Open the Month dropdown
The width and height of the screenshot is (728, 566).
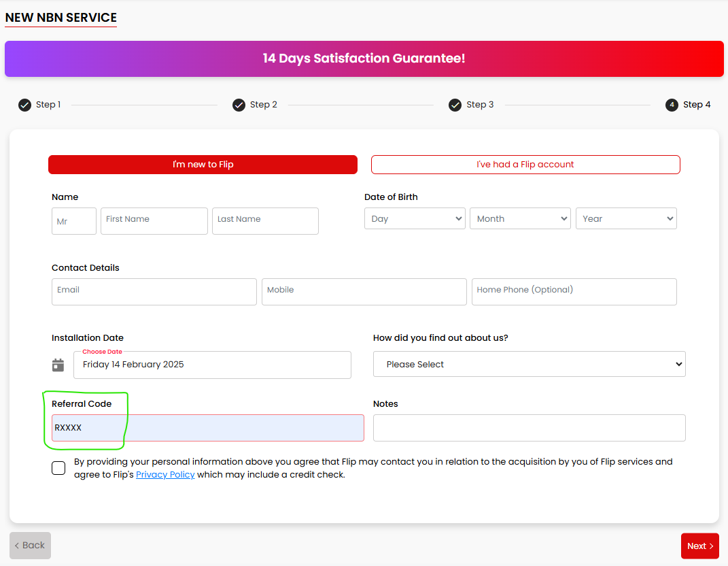click(520, 218)
